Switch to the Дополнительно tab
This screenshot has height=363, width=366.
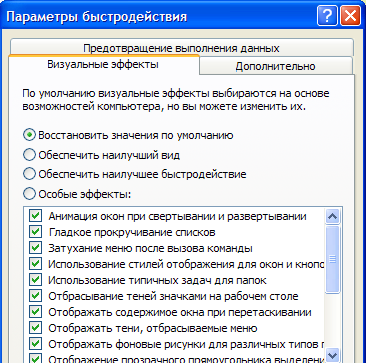pos(275,66)
